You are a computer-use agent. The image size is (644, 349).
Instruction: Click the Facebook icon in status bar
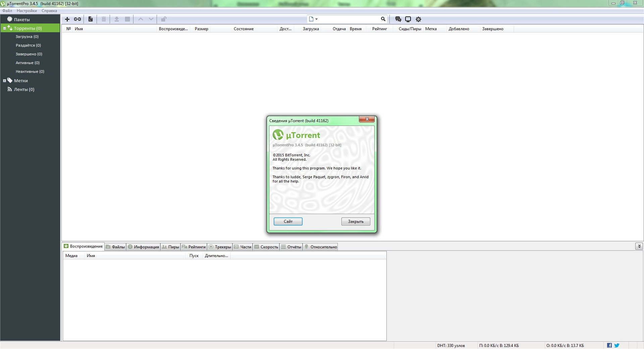(x=609, y=345)
